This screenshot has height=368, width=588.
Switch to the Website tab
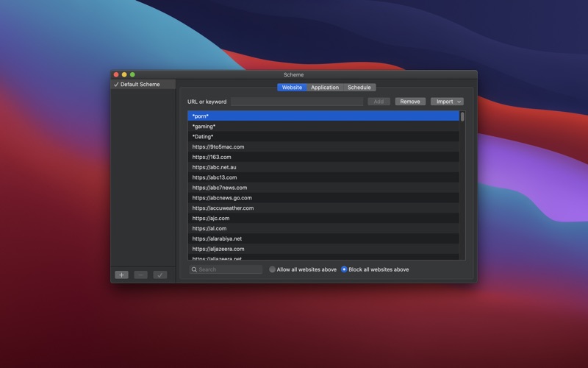[292, 88]
